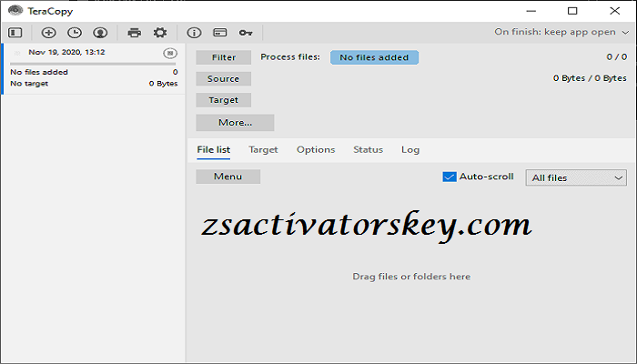Screen dimensions: 637x364
Task: Open the 'On finish: keep app open' dropdown
Action: [561, 32]
